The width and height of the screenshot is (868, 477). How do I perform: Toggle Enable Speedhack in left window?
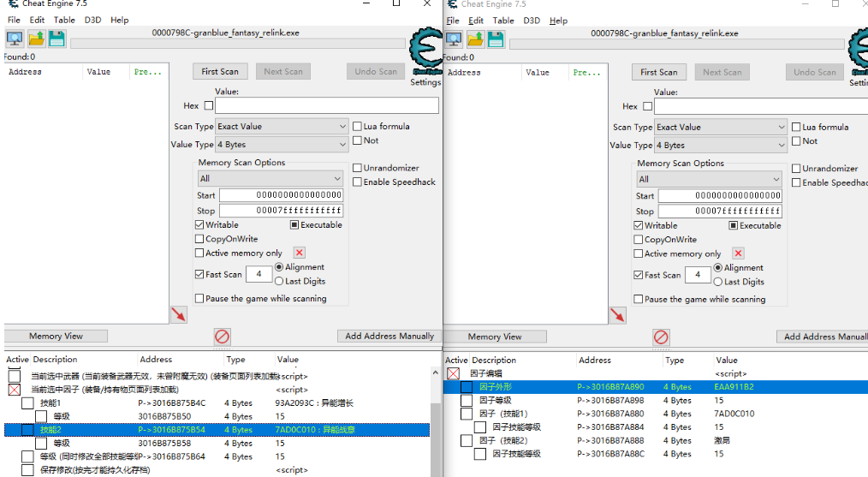[x=358, y=182]
